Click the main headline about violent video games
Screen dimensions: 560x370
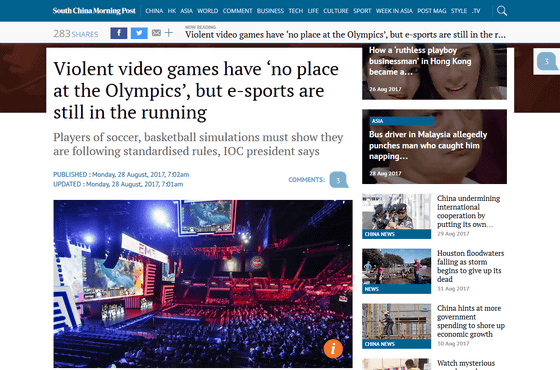click(196, 91)
